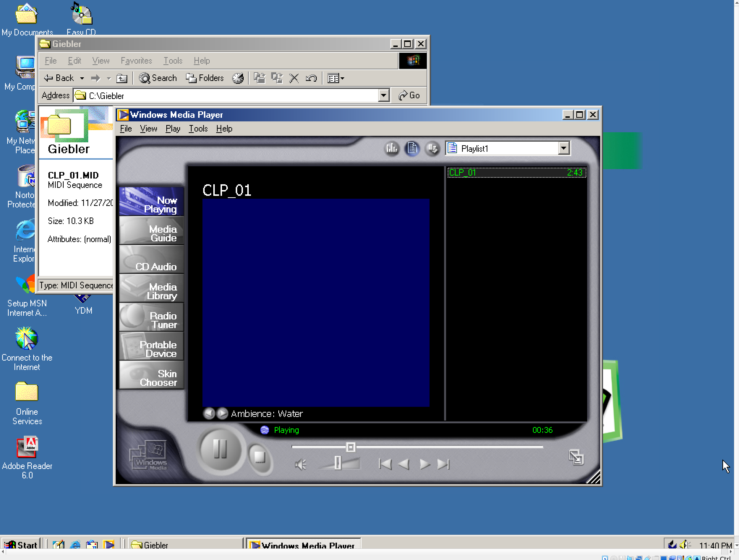The width and height of the screenshot is (739, 560).
Task: Go up one folder level
Action: pyautogui.click(x=122, y=78)
